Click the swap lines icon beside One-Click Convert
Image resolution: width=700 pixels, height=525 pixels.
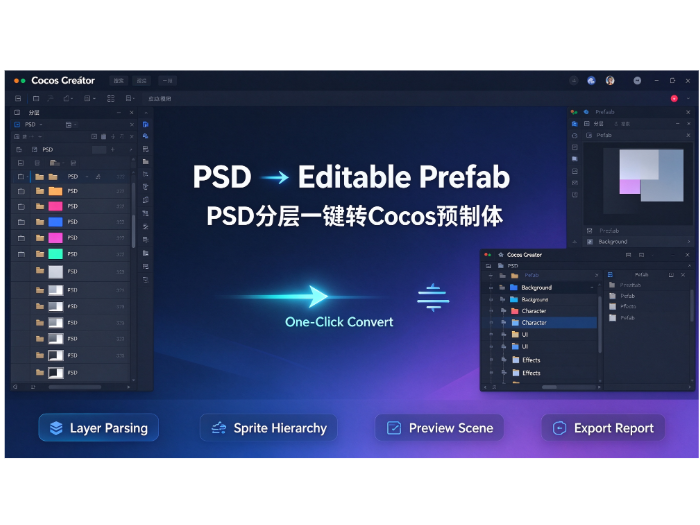tap(433, 297)
